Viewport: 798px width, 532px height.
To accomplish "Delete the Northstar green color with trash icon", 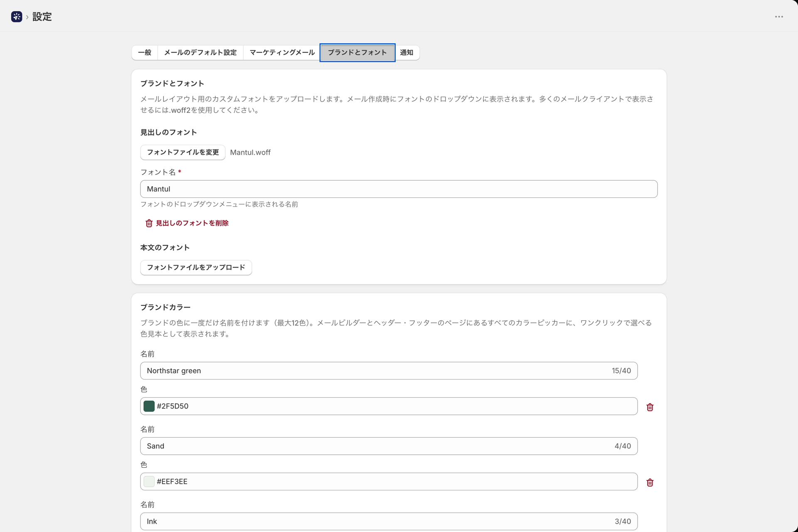I will 650,407.
